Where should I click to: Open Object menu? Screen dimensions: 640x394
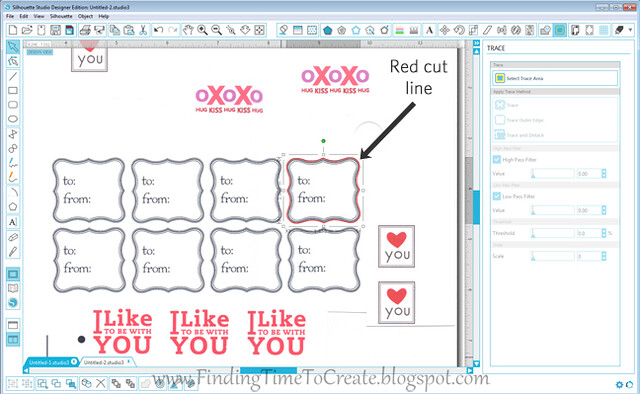point(85,16)
